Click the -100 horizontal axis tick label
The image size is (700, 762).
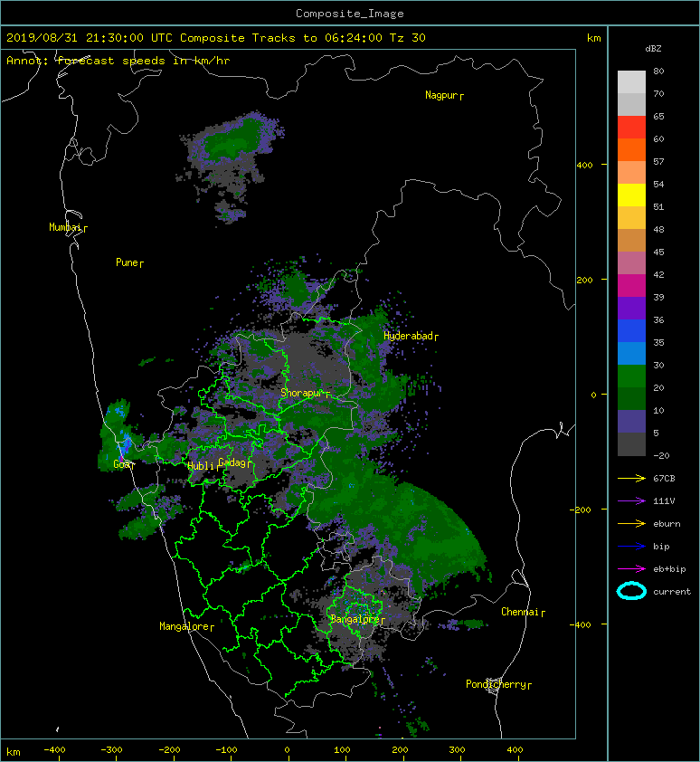[x=226, y=750]
